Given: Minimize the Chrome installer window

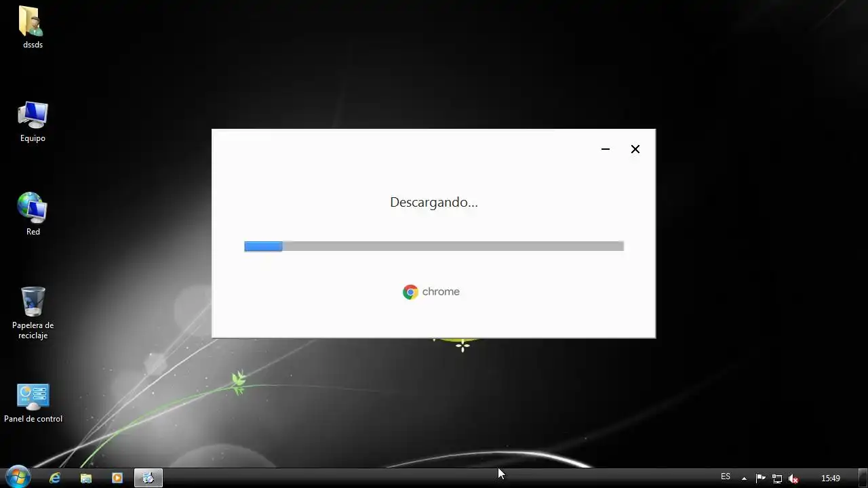Looking at the screenshot, I should [606, 149].
